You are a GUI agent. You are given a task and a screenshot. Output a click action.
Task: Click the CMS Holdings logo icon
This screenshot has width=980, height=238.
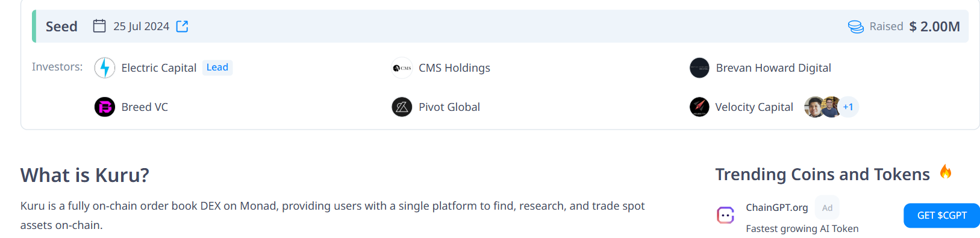(x=402, y=67)
